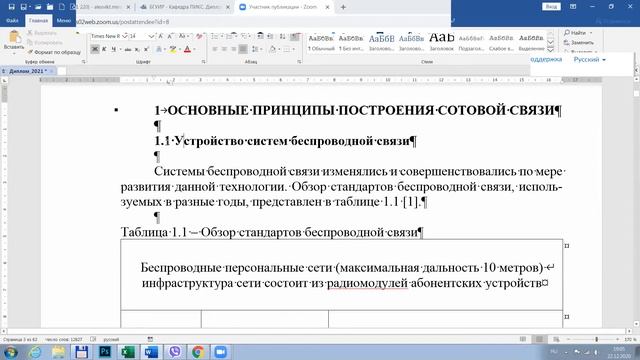Switch to the Меню ribbon tab

(x=64, y=20)
